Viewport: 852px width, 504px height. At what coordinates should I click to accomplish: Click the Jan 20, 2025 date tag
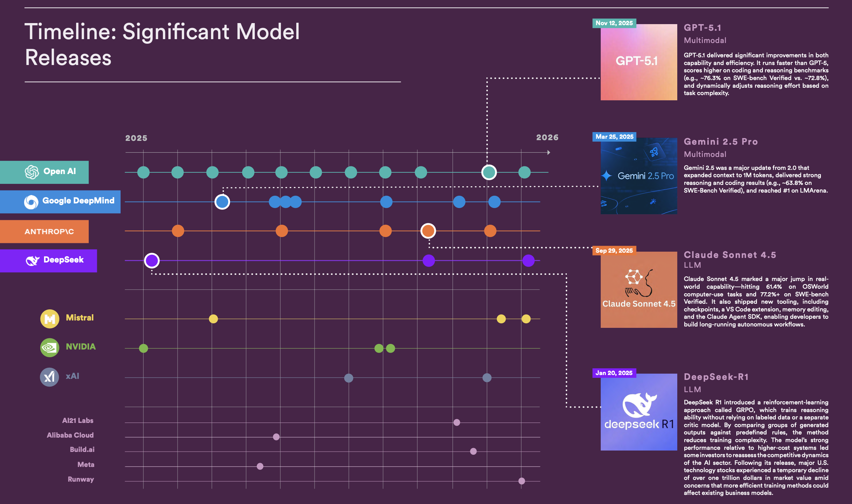pos(614,373)
